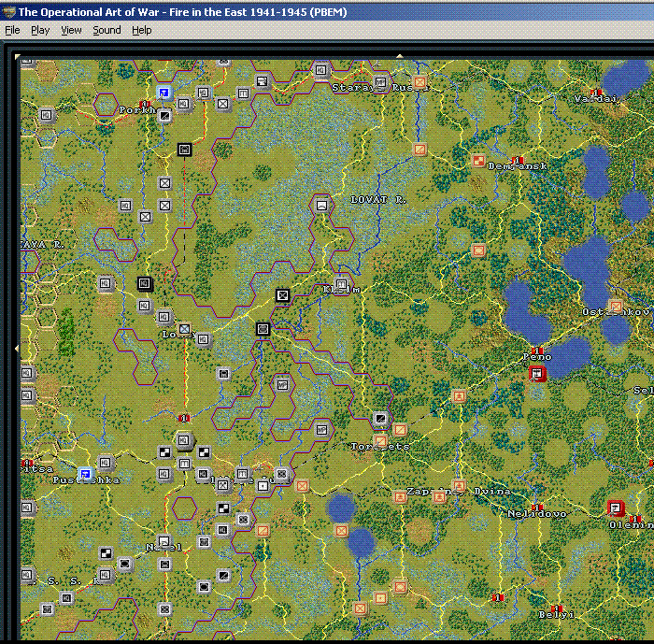Select the red unit counter above Olenino
This screenshot has width=654, height=644.
click(615, 508)
